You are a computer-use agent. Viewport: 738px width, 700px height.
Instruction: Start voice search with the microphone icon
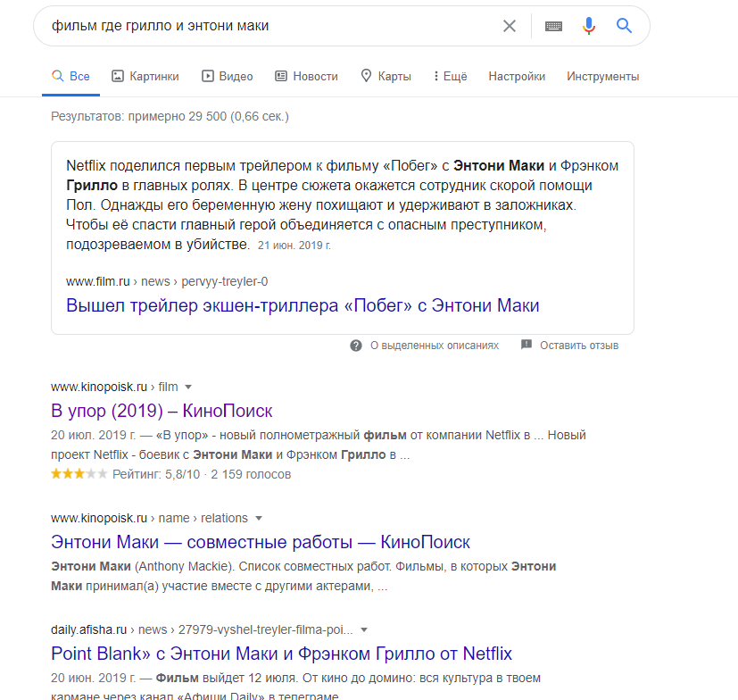(x=589, y=26)
